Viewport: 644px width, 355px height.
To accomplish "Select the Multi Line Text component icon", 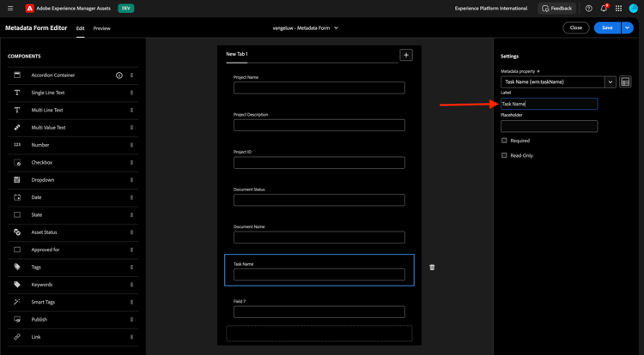I will coord(17,110).
